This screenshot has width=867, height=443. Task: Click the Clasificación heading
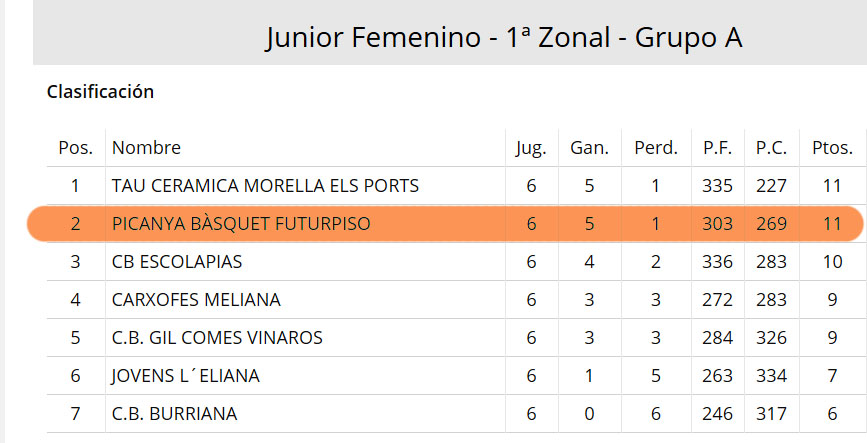[100, 91]
